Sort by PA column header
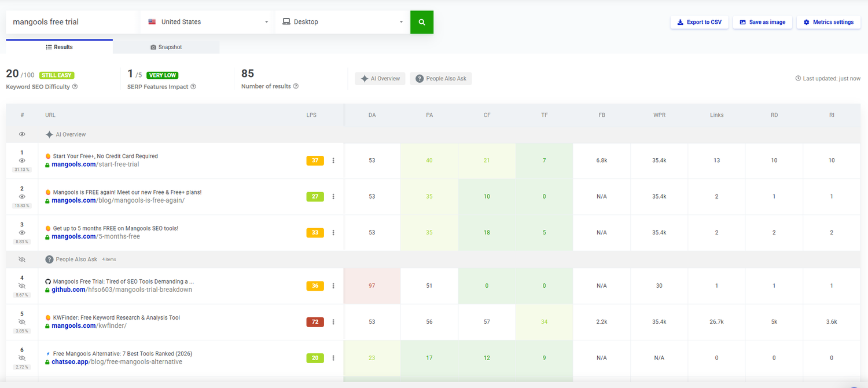Image resolution: width=868 pixels, height=388 pixels. (x=429, y=115)
